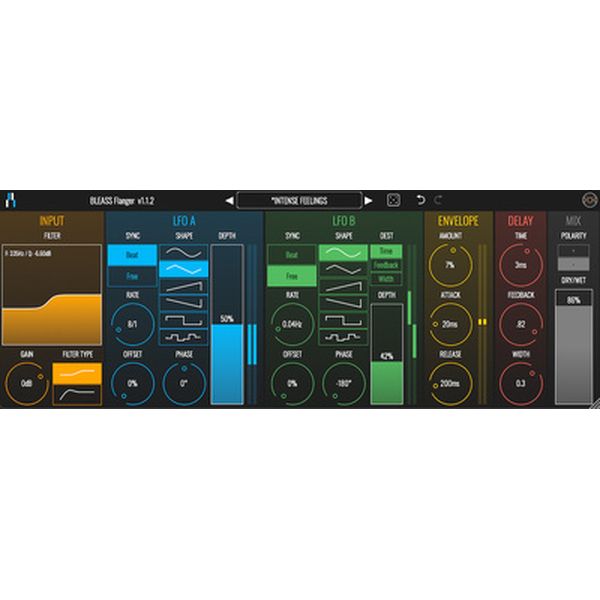Click the undo arrow icon
Screen dimensions: 600x600
point(421,200)
